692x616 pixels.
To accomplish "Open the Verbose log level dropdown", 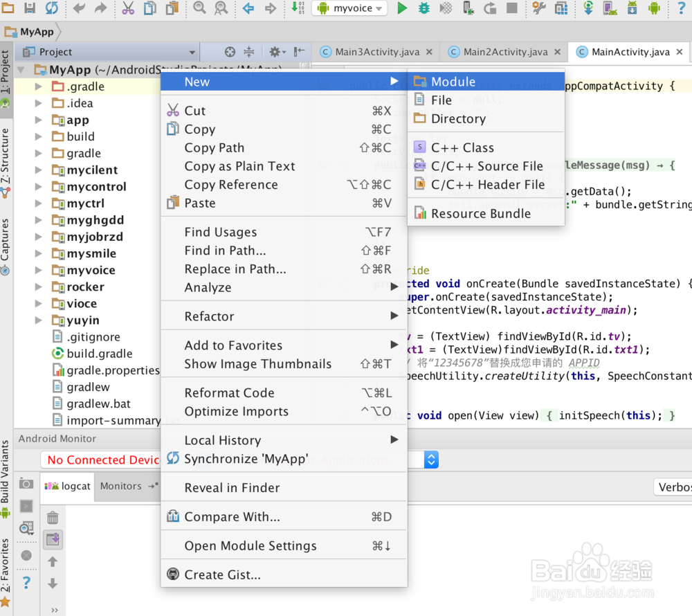I will (x=673, y=487).
